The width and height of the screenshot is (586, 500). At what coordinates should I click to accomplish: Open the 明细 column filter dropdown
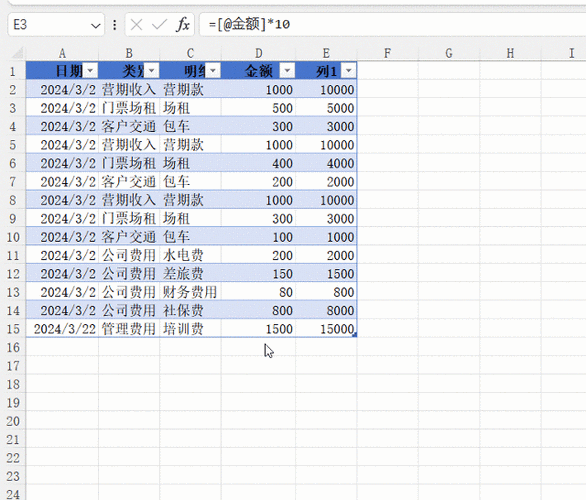click(213, 70)
